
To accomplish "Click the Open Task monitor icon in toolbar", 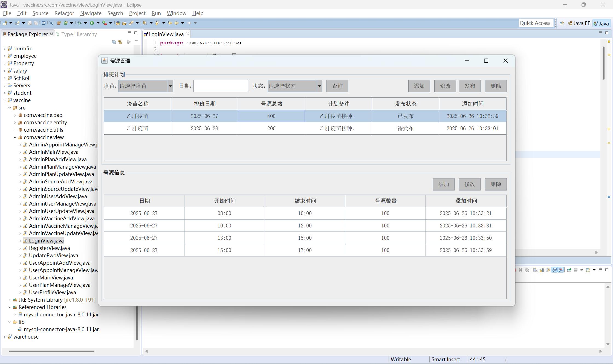I will [x=44, y=23].
